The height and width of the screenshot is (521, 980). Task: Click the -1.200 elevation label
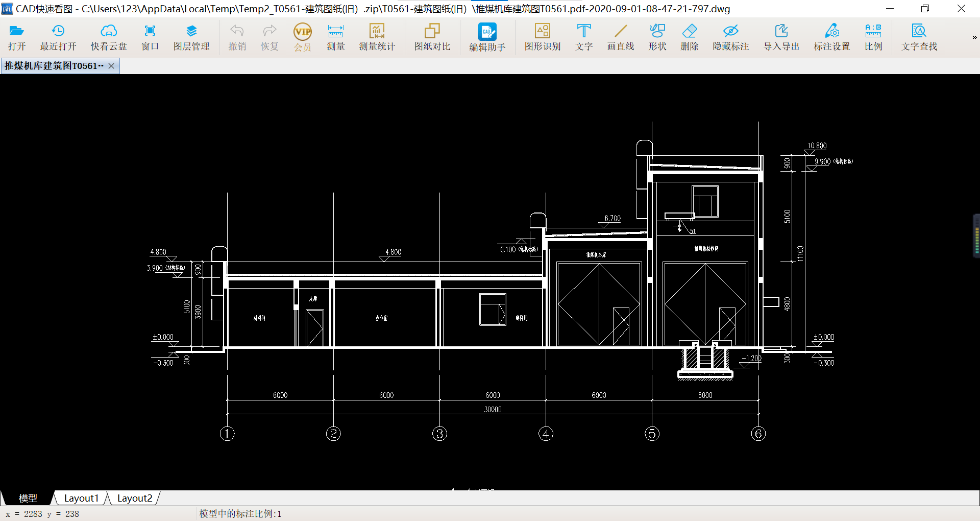[x=751, y=358]
